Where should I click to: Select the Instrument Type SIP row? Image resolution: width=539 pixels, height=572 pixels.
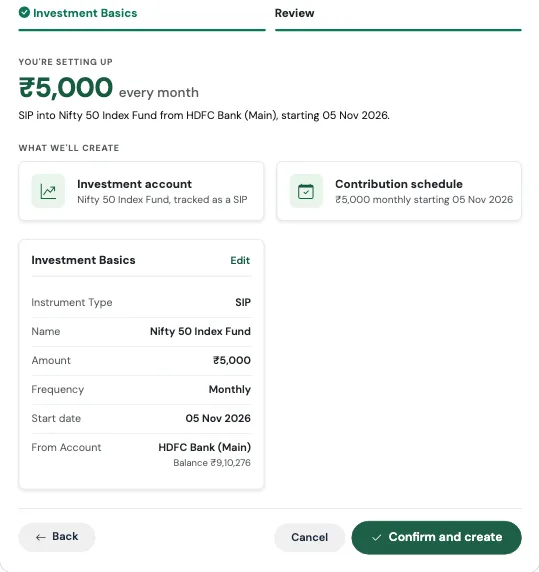click(141, 302)
